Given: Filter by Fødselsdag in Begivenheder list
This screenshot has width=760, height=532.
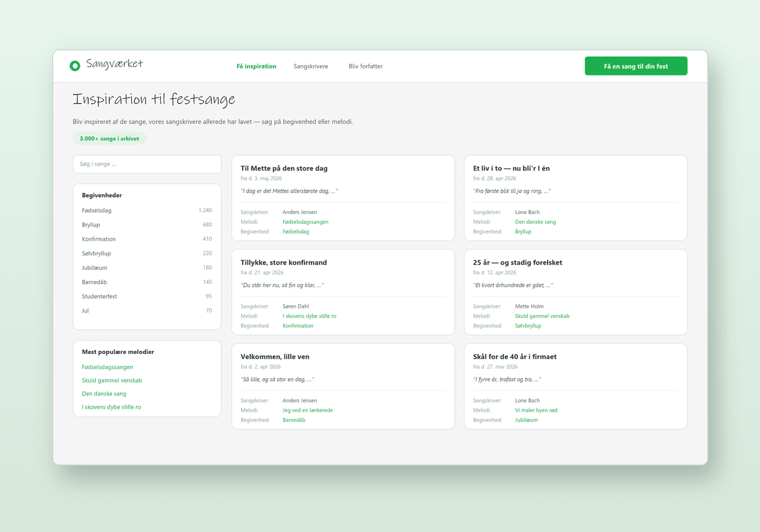Looking at the screenshot, I should click(147, 210).
